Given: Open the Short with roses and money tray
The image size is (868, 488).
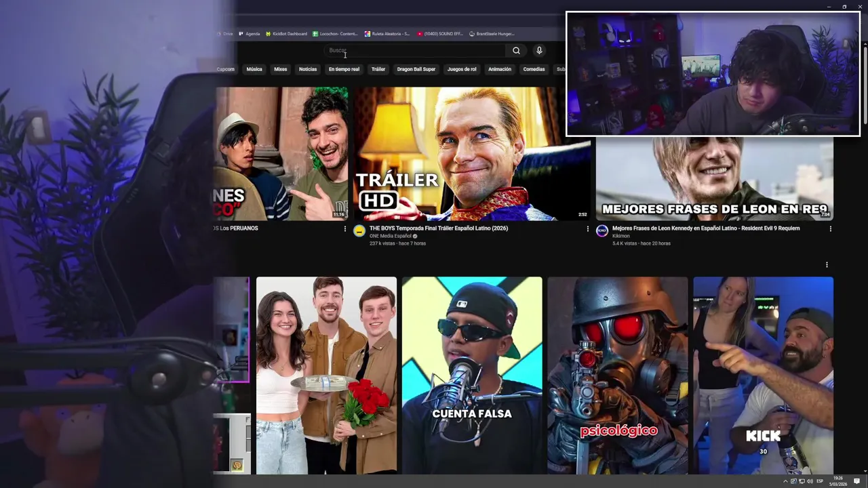Looking at the screenshot, I should click(326, 375).
